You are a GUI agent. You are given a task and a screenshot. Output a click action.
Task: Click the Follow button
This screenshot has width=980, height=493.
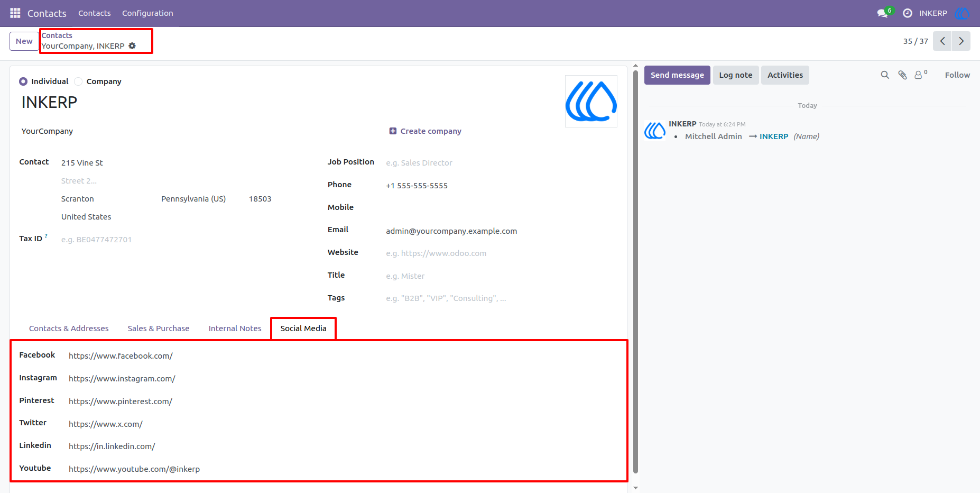(x=957, y=75)
